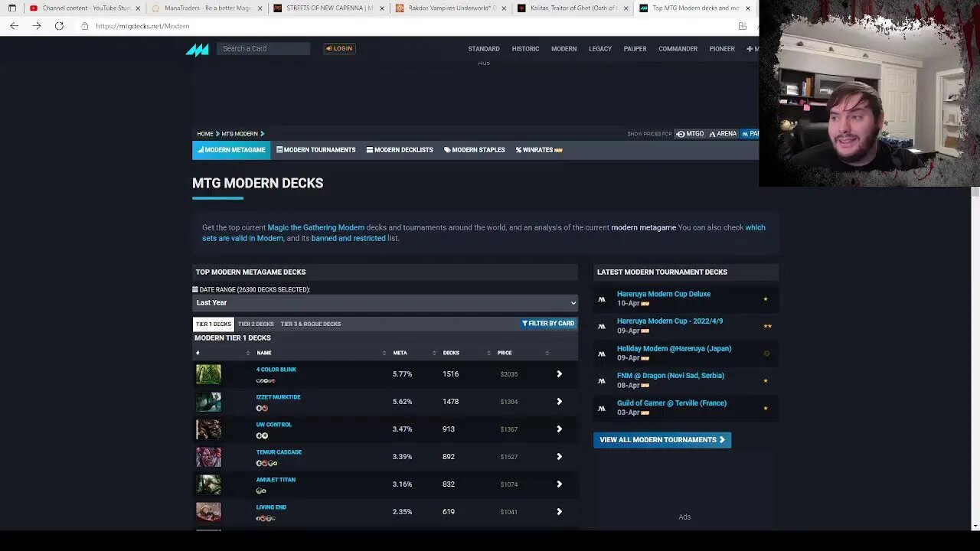Open arrow for Izzet Murktide row

tap(559, 402)
